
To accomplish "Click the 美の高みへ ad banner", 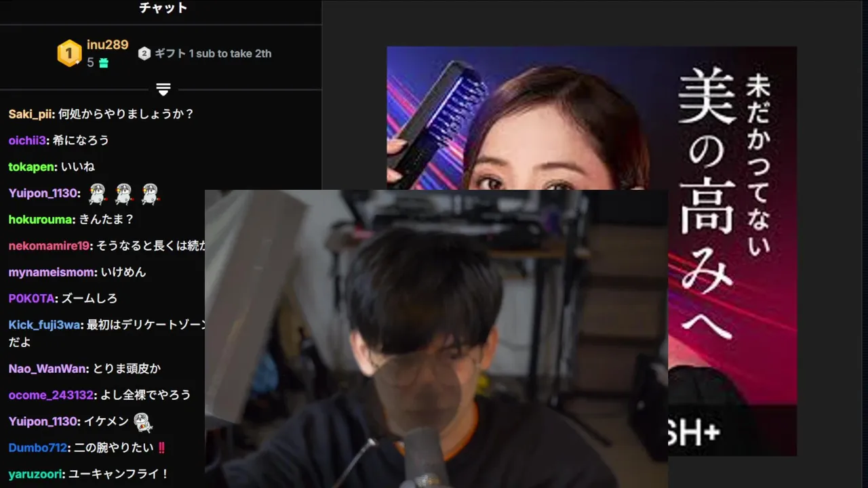I will coord(591,251).
